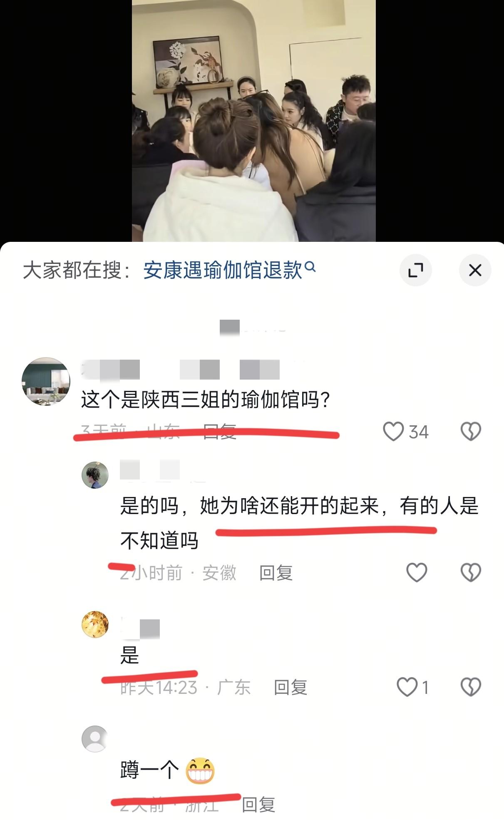Image resolution: width=504 pixels, height=820 pixels.
Task: Tap the video preview above comments
Action: click(254, 121)
